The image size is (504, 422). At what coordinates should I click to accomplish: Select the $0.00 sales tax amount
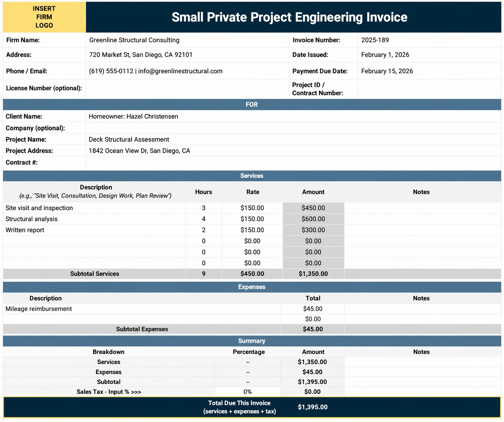312,392
